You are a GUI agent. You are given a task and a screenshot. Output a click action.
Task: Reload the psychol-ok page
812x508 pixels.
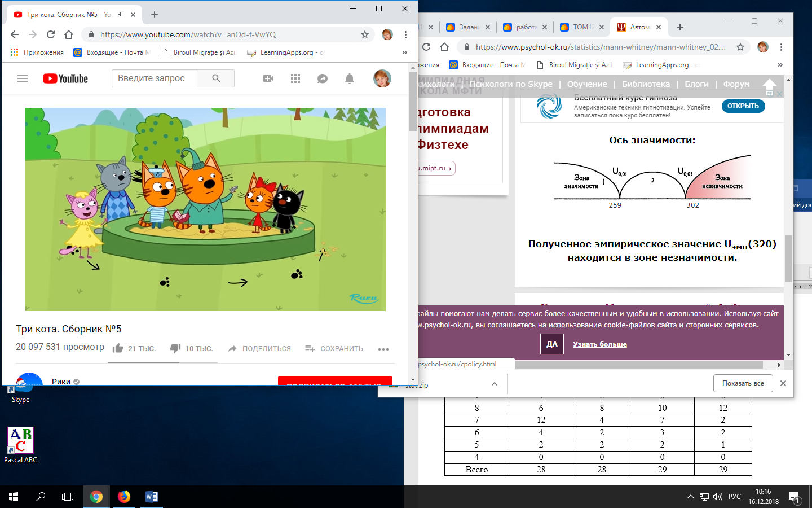click(426, 47)
